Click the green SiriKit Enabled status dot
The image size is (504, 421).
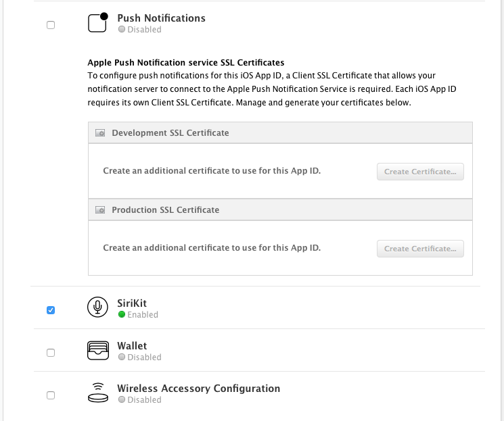pyautogui.click(x=122, y=315)
